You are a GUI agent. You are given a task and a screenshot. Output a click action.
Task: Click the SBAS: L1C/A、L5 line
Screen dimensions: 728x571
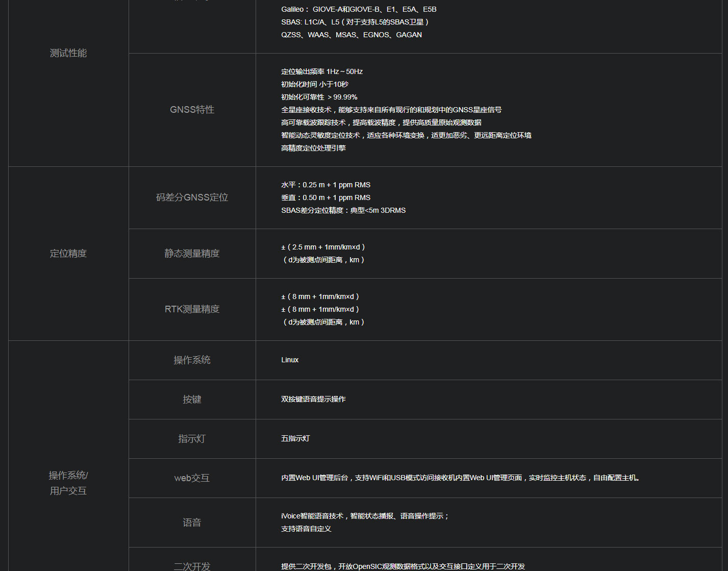pos(355,22)
